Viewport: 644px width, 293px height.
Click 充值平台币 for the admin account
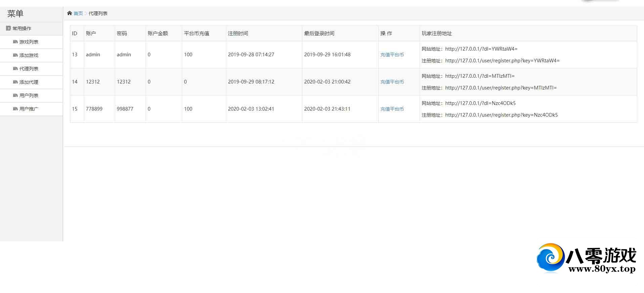392,55
